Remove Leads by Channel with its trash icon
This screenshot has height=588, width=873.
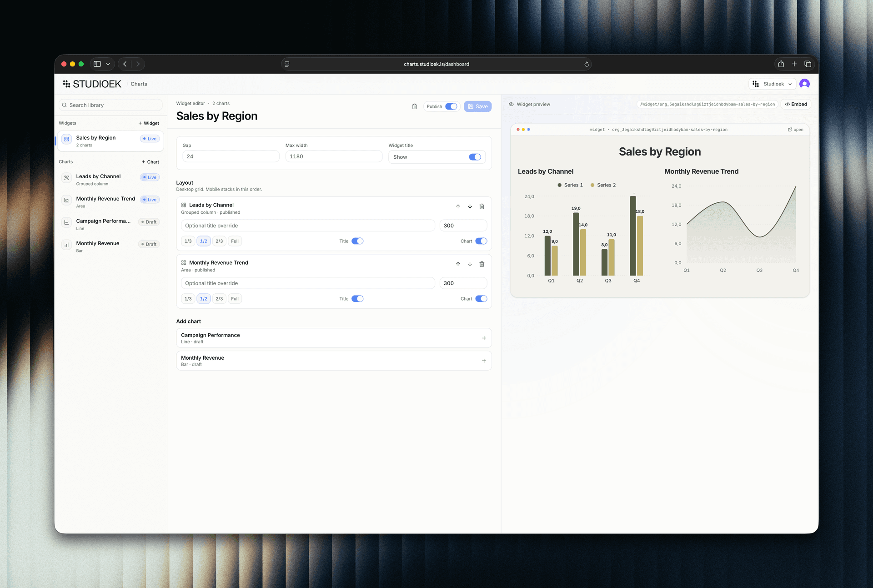482,206
